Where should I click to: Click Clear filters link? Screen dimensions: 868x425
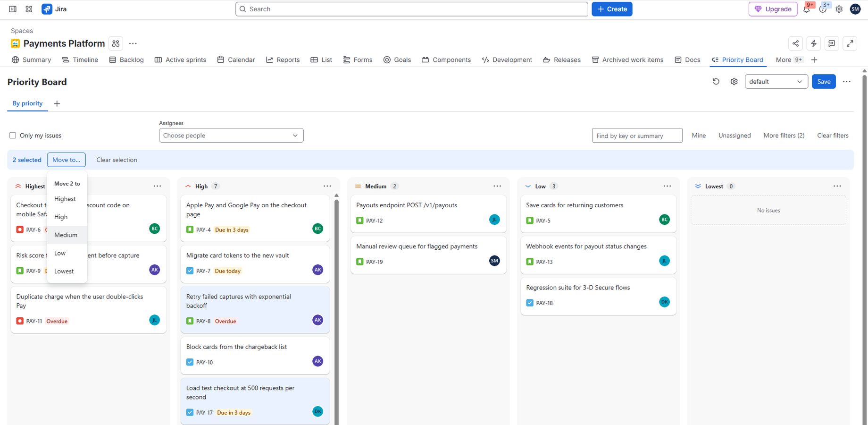point(833,136)
